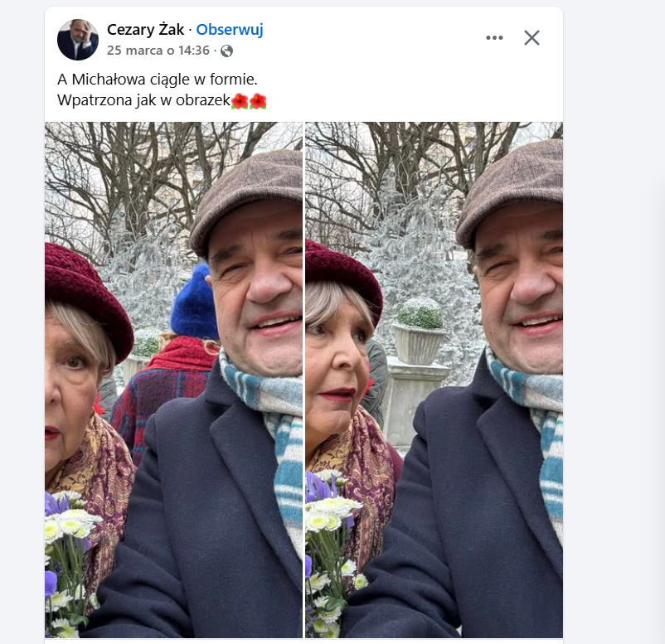Click the blue knit hat in left photo

click(193, 303)
